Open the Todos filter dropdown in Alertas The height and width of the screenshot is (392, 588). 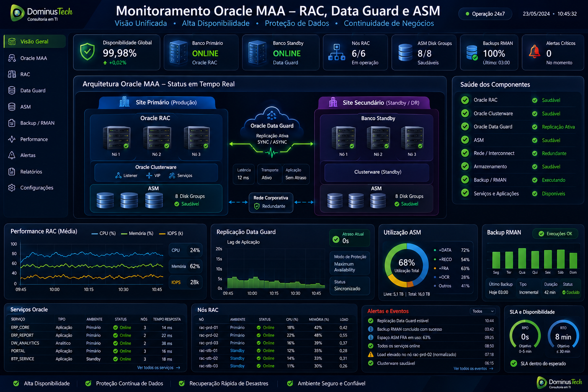[483, 311]
